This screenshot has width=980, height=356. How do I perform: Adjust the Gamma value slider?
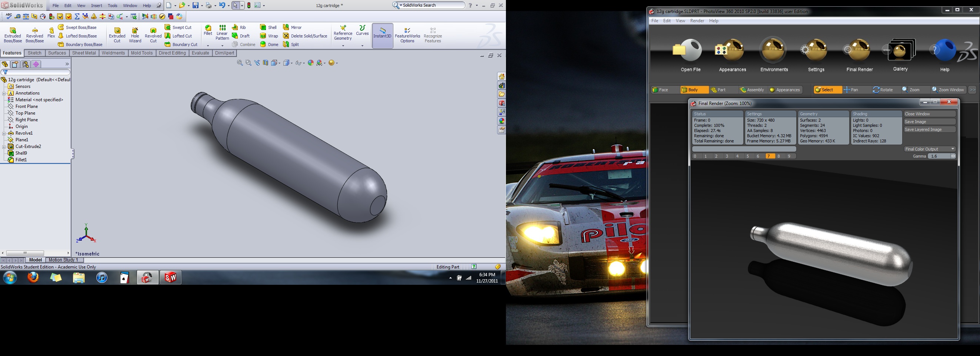click(941, 156)
